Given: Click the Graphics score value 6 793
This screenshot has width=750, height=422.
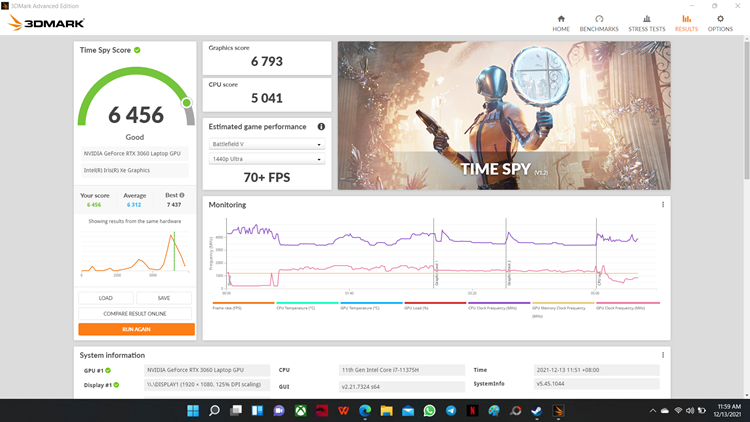Looking at the screenshot, I should pyautogui.click(x=267, y=61).
